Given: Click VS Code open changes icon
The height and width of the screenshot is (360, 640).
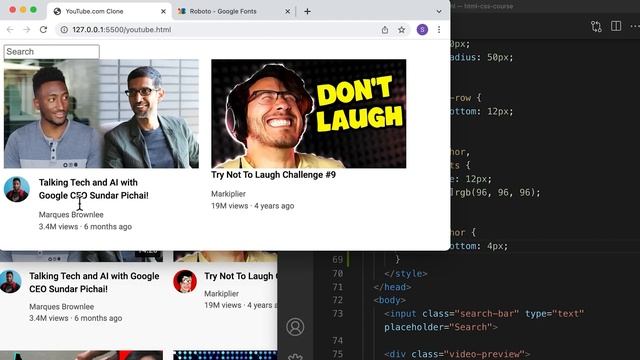Looking at the screenshot, I should click(x=596, y=27).
